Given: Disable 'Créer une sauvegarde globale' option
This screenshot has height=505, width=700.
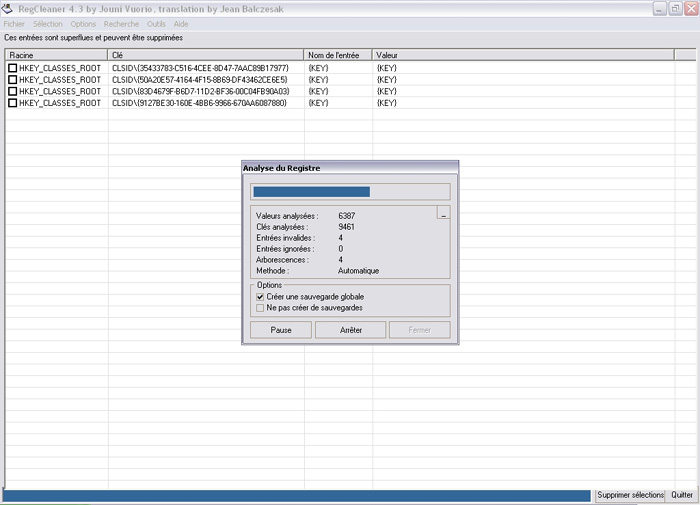Looking at the screenshot, I should [261, 297].
